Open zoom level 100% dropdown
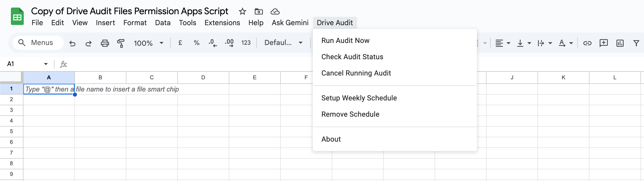 point(149,43)
